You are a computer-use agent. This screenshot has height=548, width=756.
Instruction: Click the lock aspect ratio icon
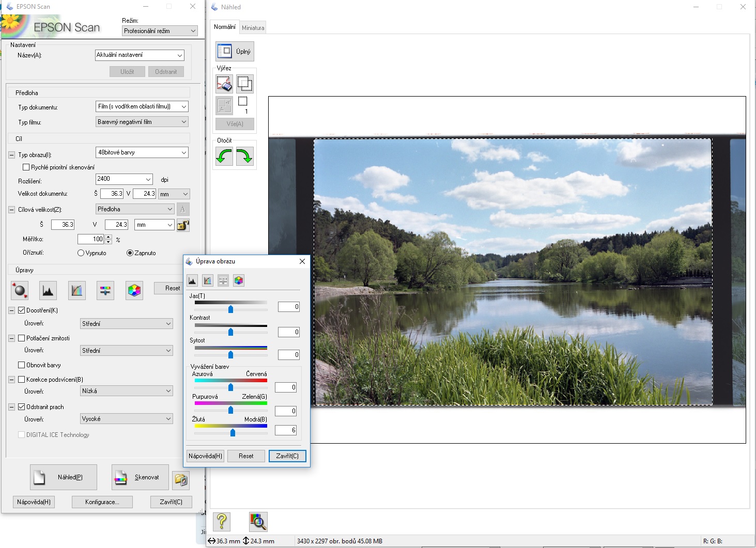pyautogui.click(x=183, y=225)
